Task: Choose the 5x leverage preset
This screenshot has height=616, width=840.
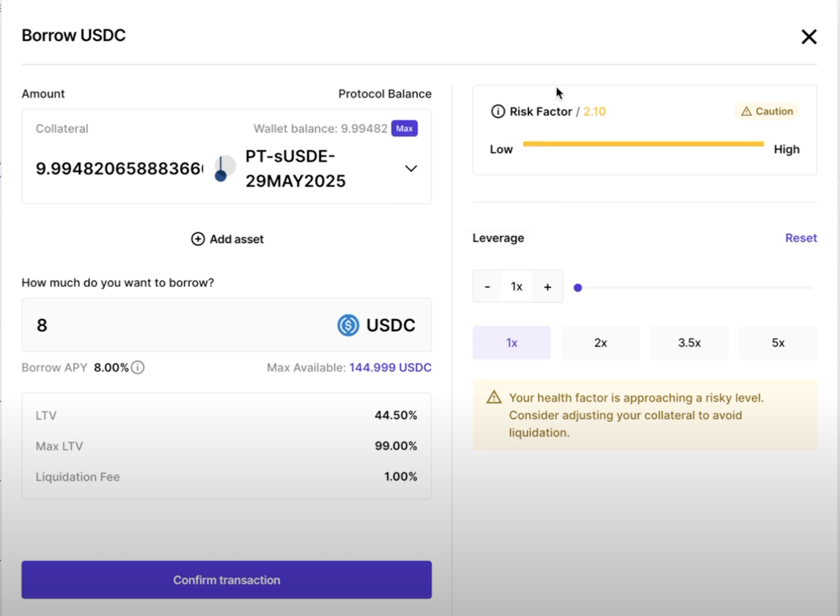Action: tap(778, 343)
